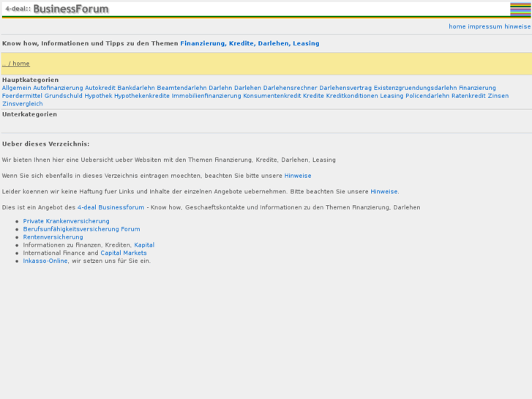
Task: Open the Hypothekenkredite category
Action: (x=142, y=96)
